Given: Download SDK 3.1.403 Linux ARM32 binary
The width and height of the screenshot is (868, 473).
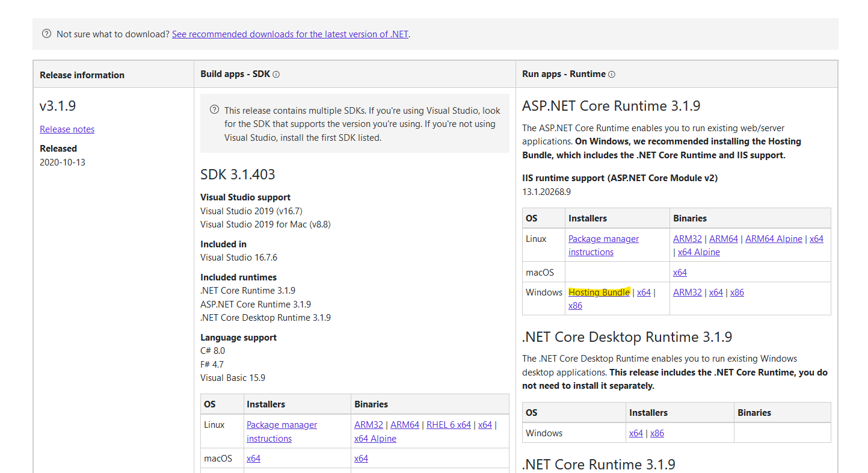Looking at the screenshot, I should point(369,425).
